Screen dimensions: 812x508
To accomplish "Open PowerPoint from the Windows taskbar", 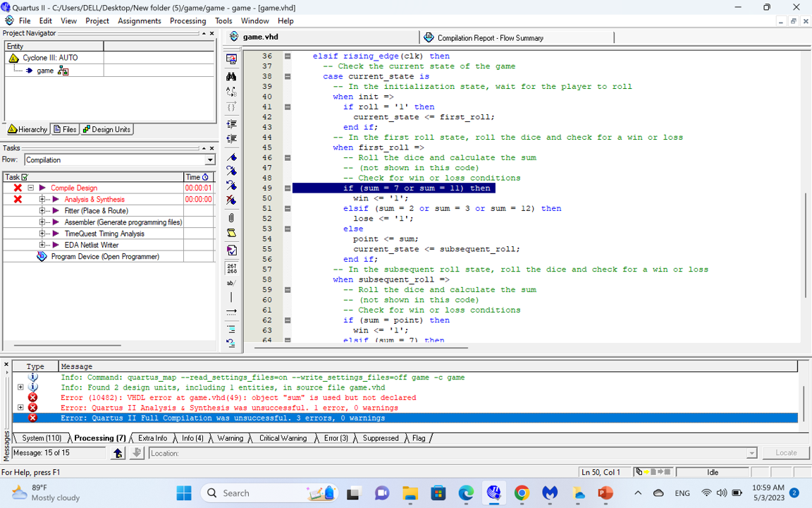I will pyautogui.click(x=605, y=493).
